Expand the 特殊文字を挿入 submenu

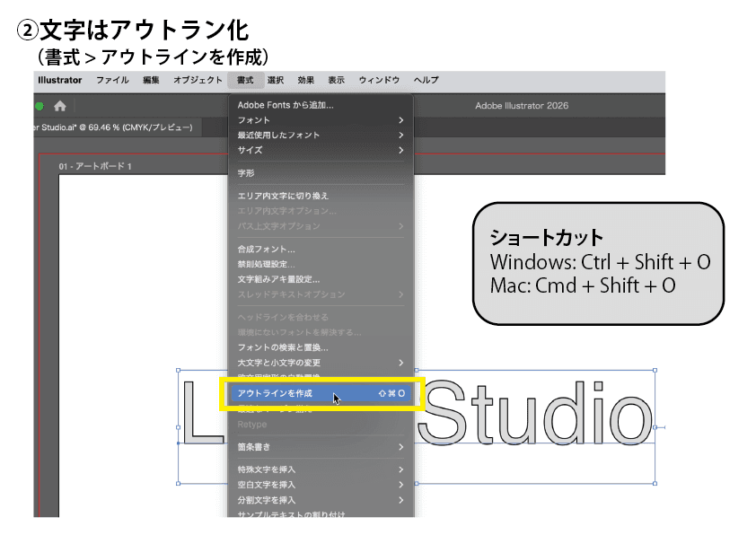(321, 469)
